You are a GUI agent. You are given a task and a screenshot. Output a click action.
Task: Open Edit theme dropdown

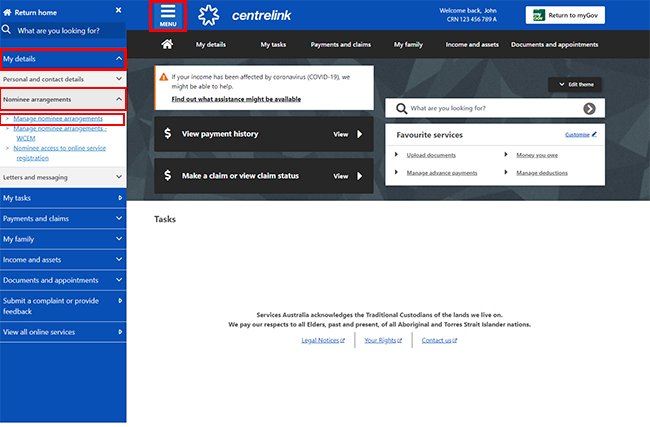pos(575,85)
